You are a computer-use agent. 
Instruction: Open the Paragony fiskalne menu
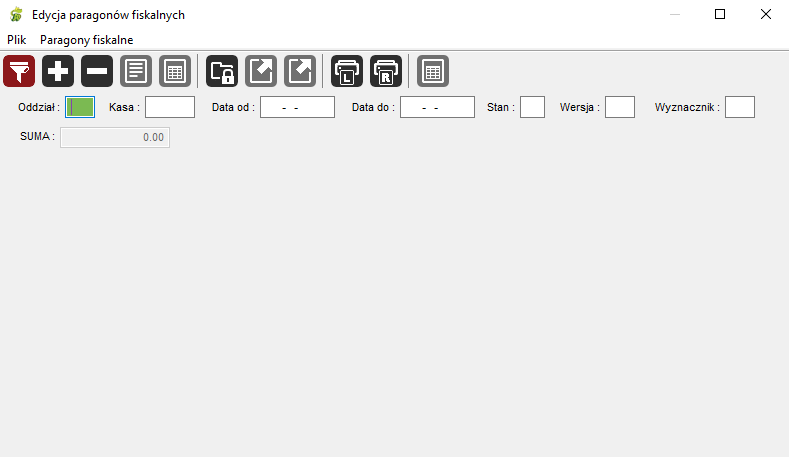(87, 40)
